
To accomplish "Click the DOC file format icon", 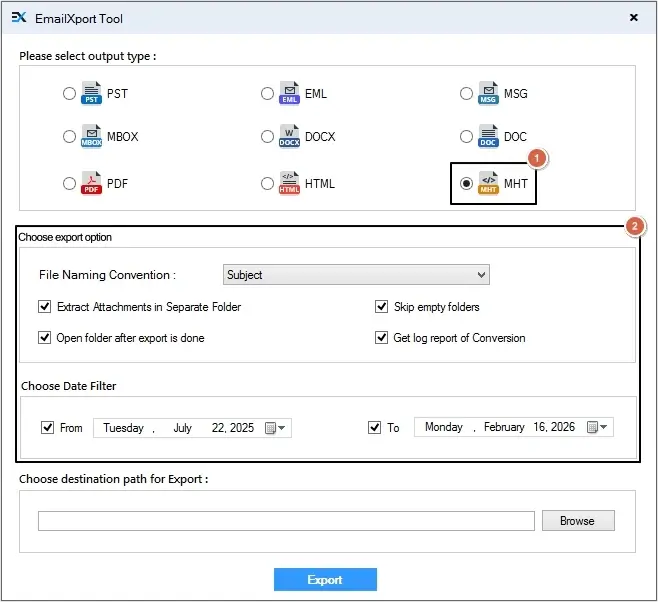I will tap(488, 136).
